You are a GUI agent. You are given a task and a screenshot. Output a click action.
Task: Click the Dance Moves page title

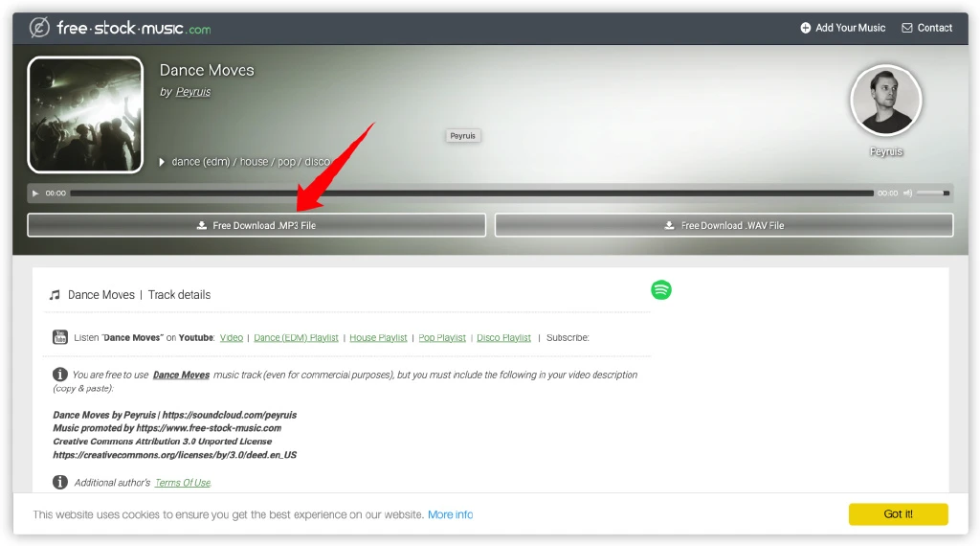click(x=207, y=70)
